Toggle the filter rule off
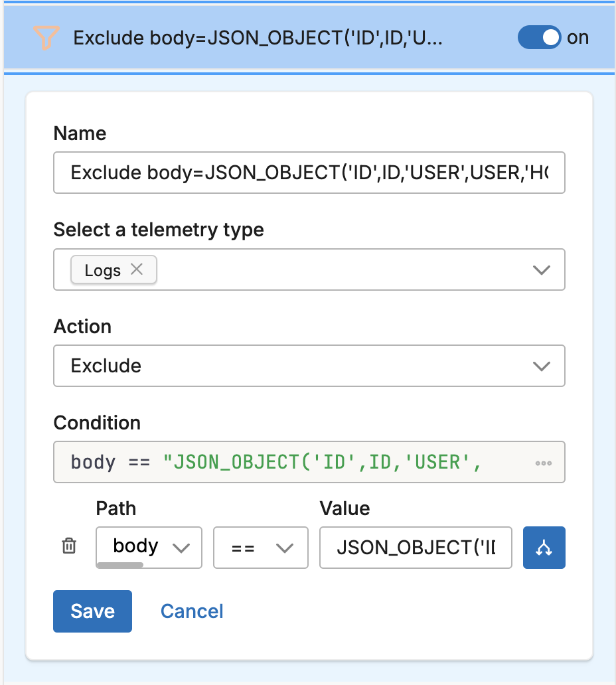Image resolution: width=616 pixels, height=685 pixels. [x=538, y=38]
